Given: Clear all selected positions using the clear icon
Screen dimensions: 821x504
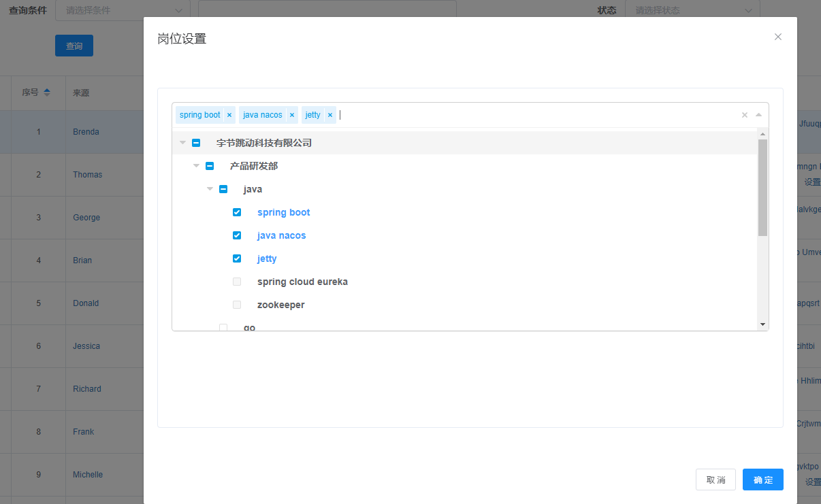Looking at the screenshot, I should (744, 114).
